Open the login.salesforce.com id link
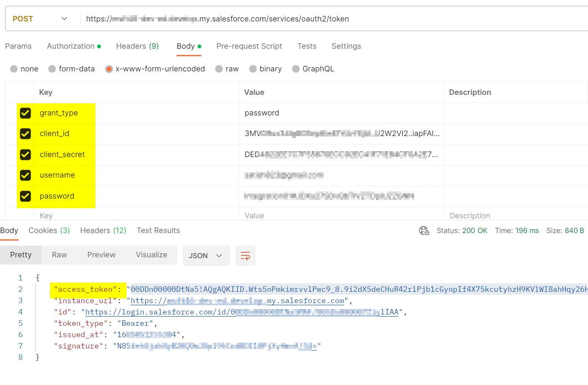588x385 pixels. pyautogui.click(x=242, y=312)
